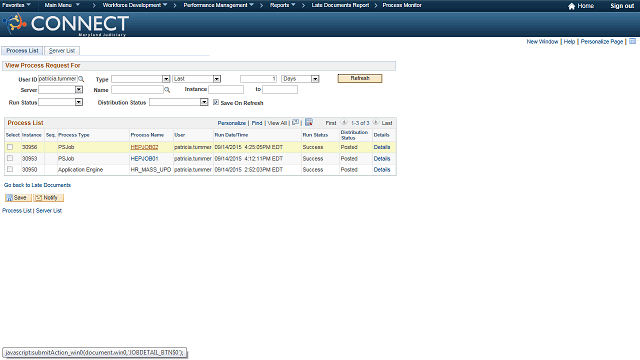Click Personalize Page link
Viewport: 640px width, 360px height.
(x=602, y=42)
